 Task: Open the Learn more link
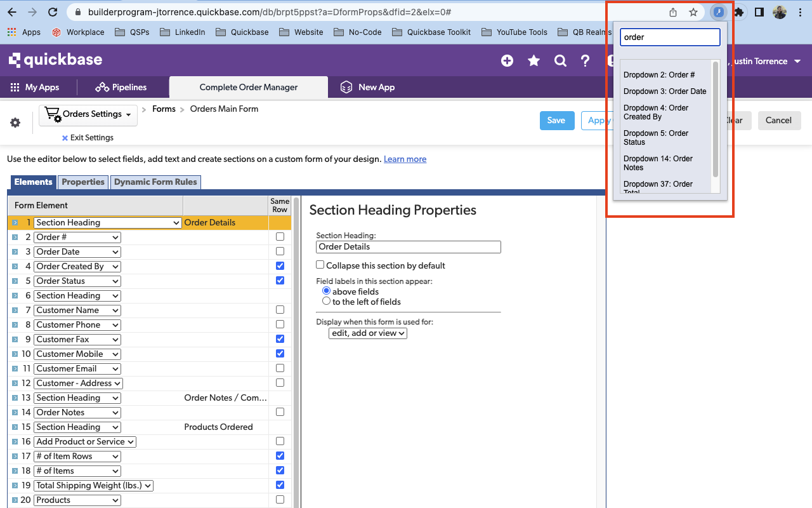click(x=405, y=159)
